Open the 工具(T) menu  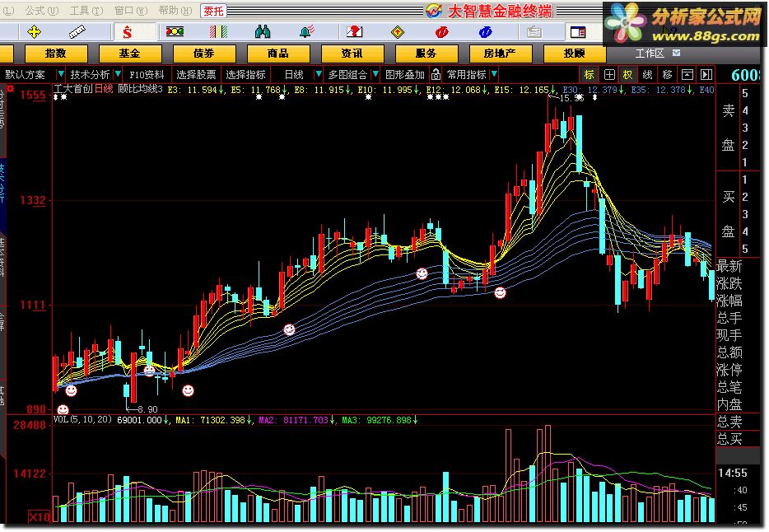(x=86, y=11)
